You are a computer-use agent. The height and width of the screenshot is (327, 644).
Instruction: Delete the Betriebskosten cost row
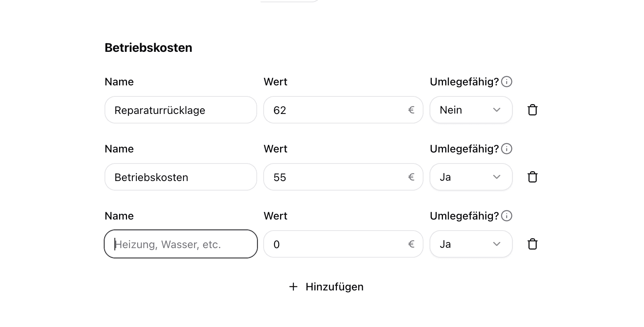pos(533,177)
